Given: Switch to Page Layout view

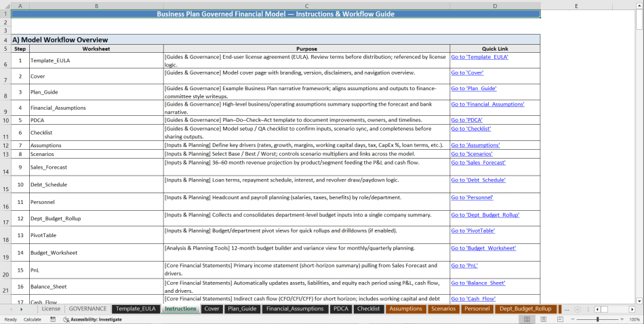Looking at the screenshot, I should click(x=544, y=319).
